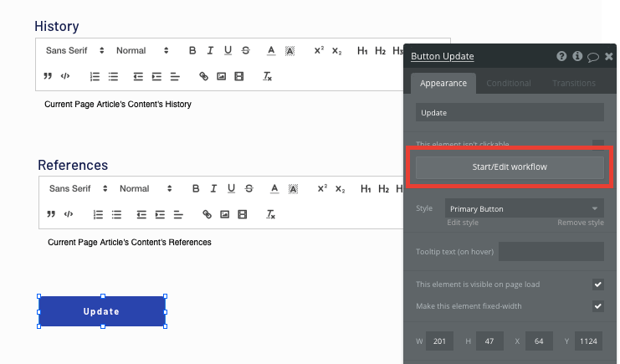Pick text color in History editor toolbar
This screenshot has width=620, height=364.
[x=271, y=51]
